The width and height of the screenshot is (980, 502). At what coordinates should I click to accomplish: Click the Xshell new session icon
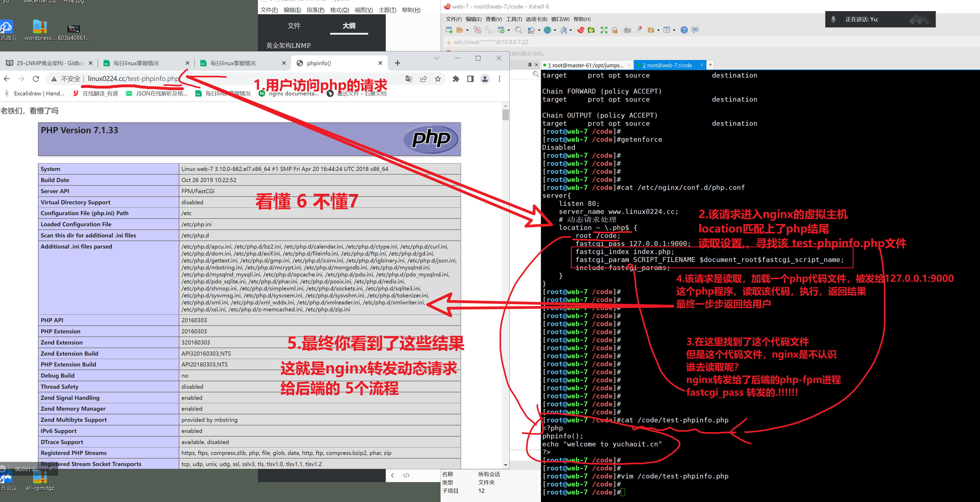click(449, 30)
